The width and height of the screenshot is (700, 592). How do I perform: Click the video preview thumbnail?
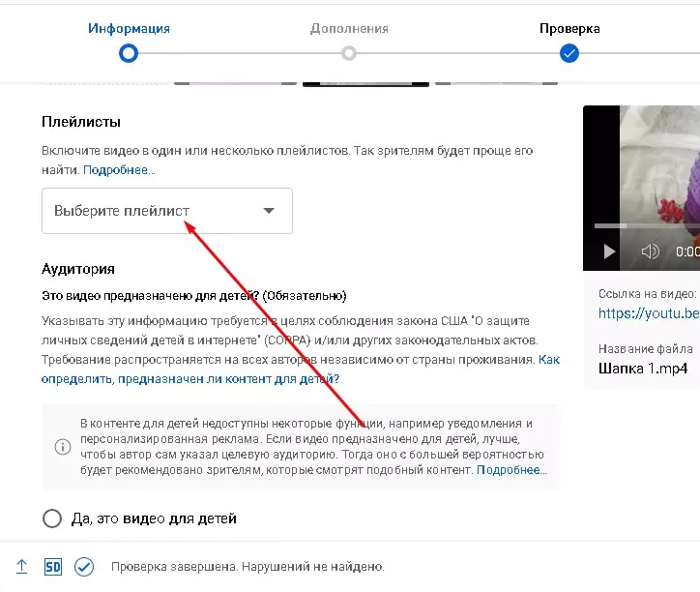tap(642, 188)
